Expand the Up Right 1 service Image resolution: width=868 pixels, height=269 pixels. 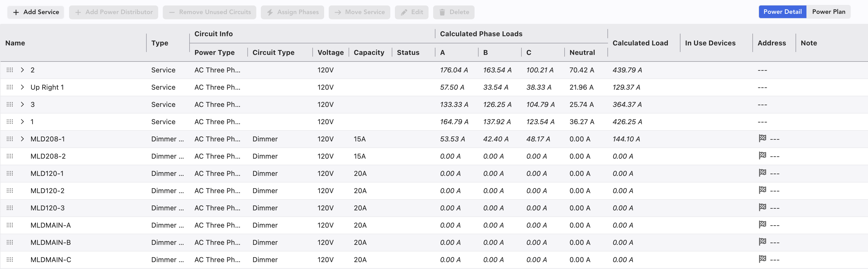tap(22, 87)
